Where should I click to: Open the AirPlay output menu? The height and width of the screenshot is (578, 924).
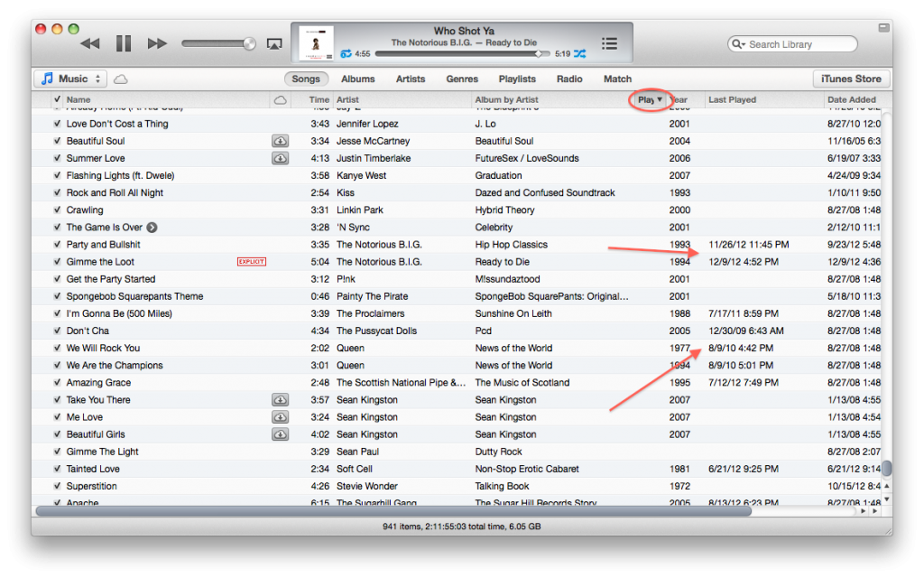pyautogui.click(x=274, y=44)
